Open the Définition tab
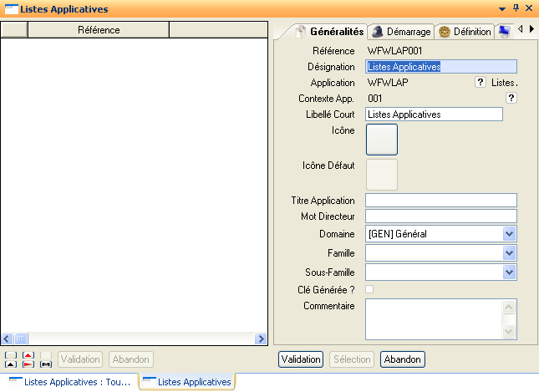The image size is (539, 392). pos(465,31)
